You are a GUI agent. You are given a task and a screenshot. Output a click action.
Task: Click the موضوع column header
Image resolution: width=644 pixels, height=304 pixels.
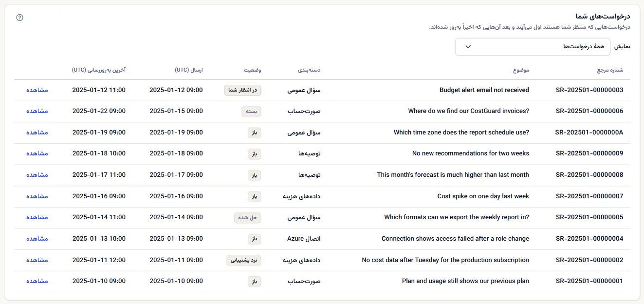point(521,70)
